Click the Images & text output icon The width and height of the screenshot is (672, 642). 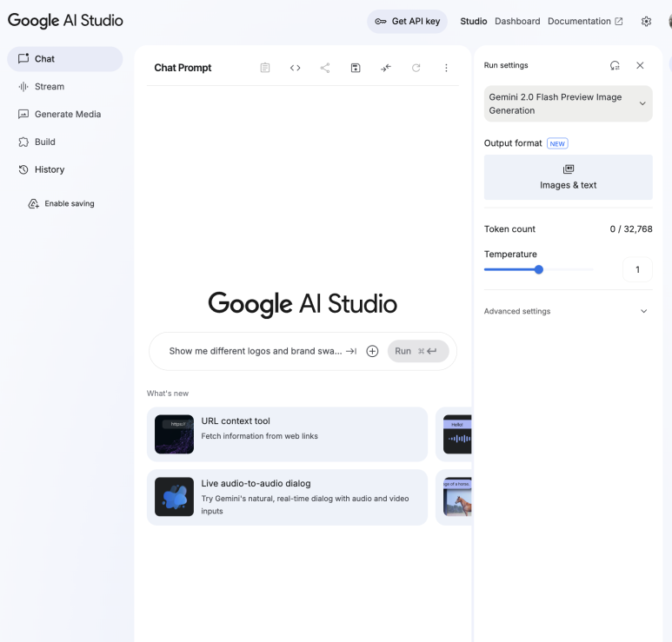pyautogui.click(x=569, y=169)
